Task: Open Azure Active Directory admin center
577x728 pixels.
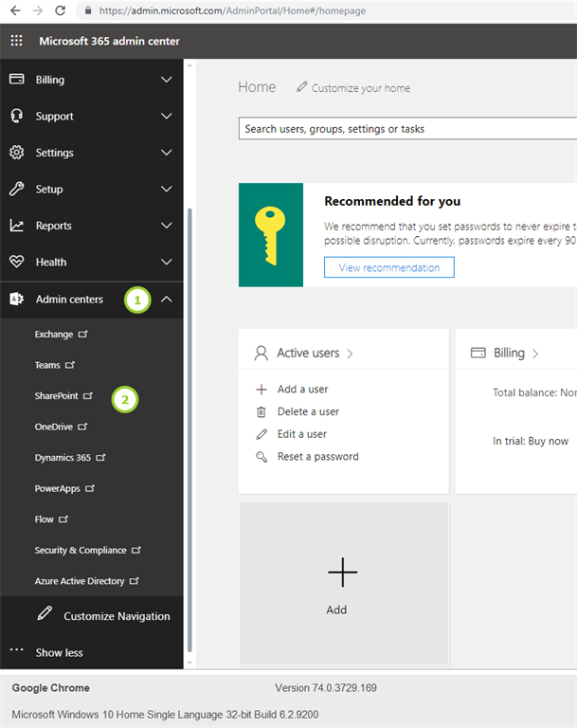Action: point(80,581)
